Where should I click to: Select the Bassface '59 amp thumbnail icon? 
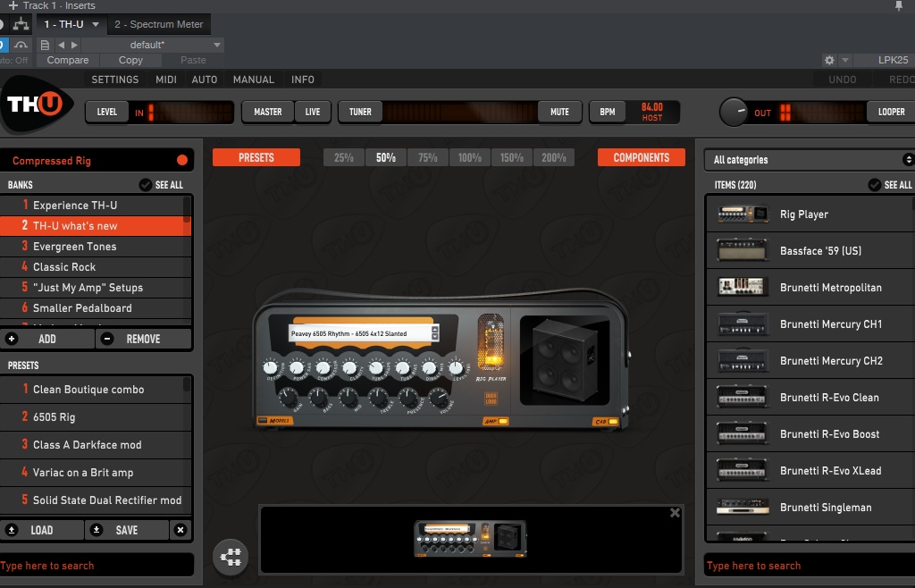pos(743,251)
